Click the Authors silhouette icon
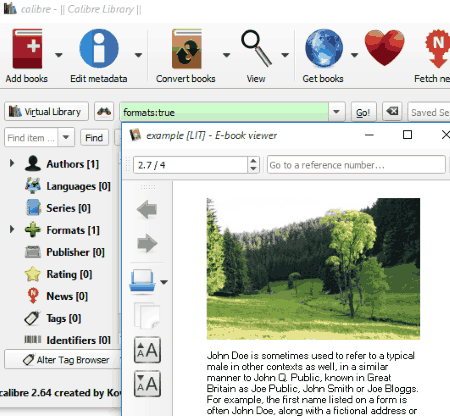 pos(33,163)
